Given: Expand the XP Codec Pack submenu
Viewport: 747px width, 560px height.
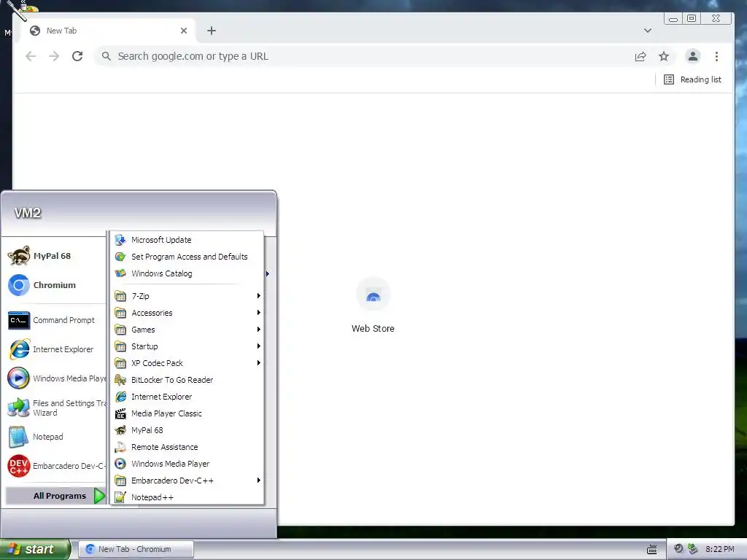Looking at the screenshot, I should (187, 363).
